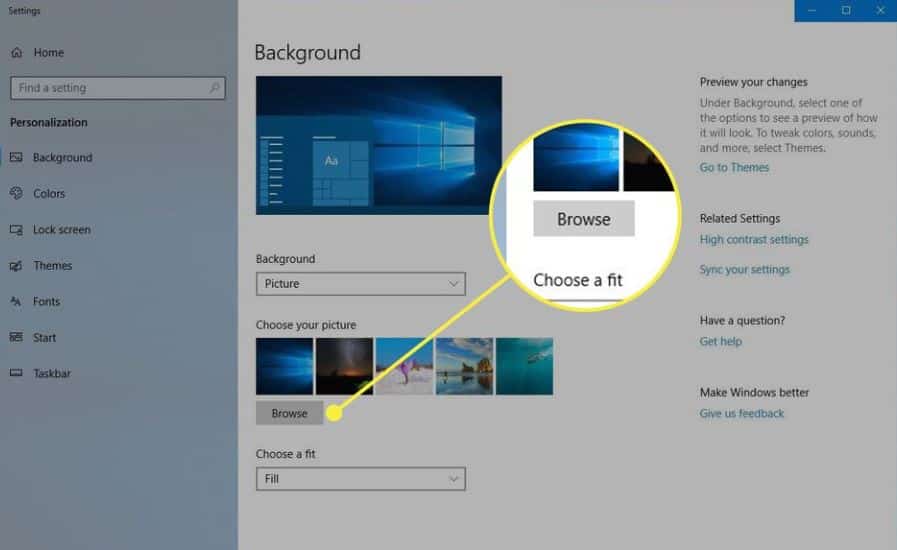Minimize the Settings window
897x550 pixels.
(811, 10)
